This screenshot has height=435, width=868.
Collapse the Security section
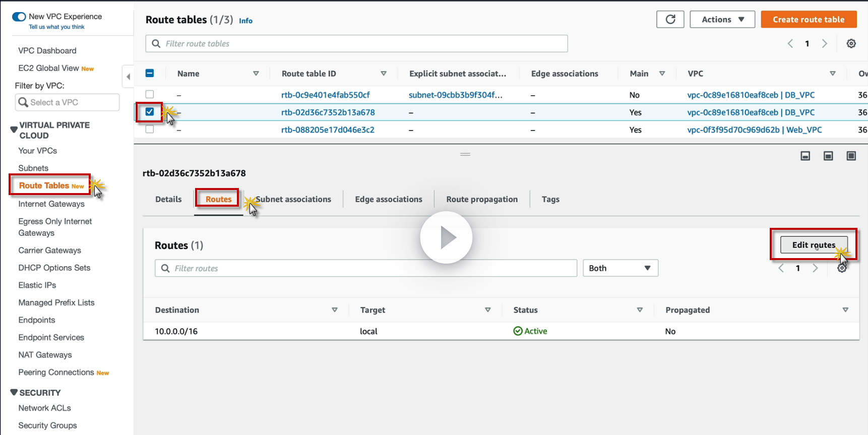tap(14, 392)
